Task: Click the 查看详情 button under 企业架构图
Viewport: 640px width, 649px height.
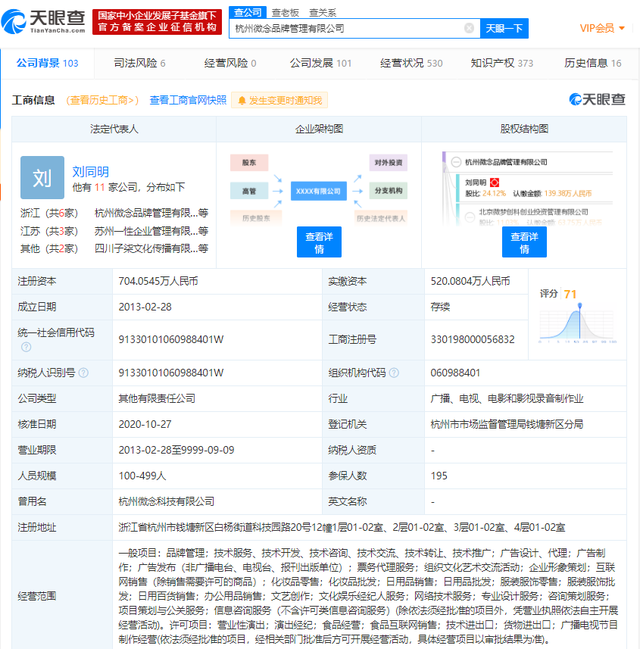Action: click(x=319, y=242)
